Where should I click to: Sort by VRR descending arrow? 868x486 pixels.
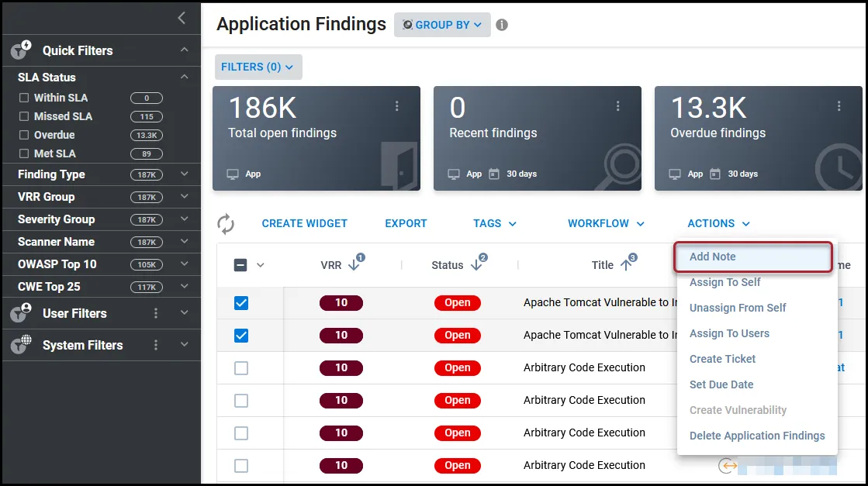(354, 265)
